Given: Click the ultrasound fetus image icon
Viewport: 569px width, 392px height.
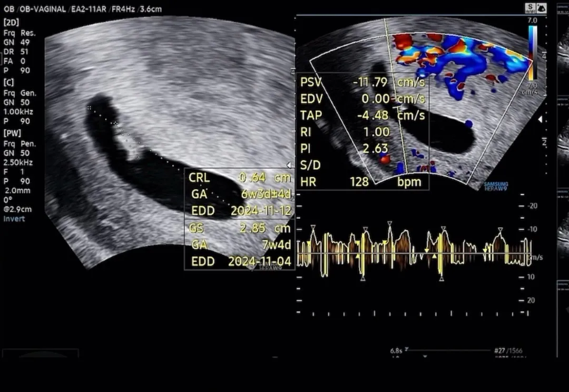Looking at the screenshot, I should click(x=542, y=9).
